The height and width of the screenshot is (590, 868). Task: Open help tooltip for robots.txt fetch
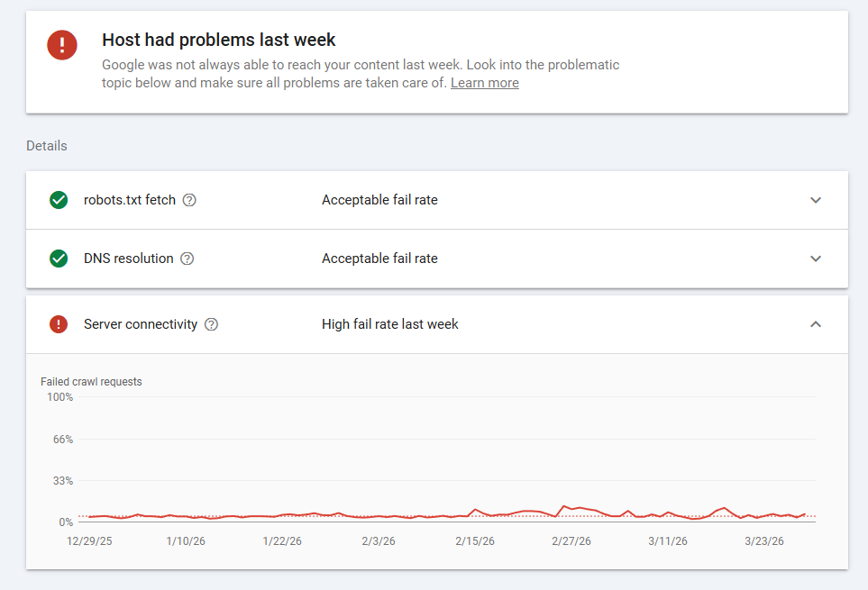point(189,200)
